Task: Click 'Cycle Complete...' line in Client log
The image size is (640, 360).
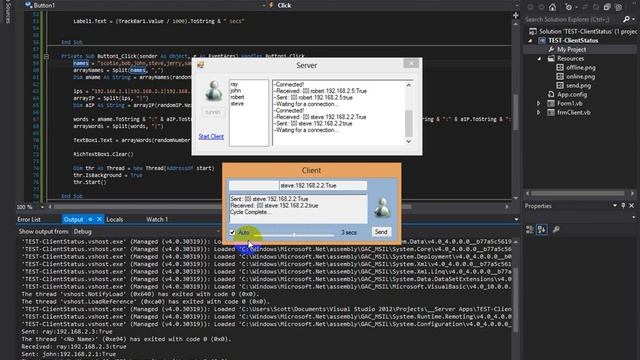Action: (251, 212)
